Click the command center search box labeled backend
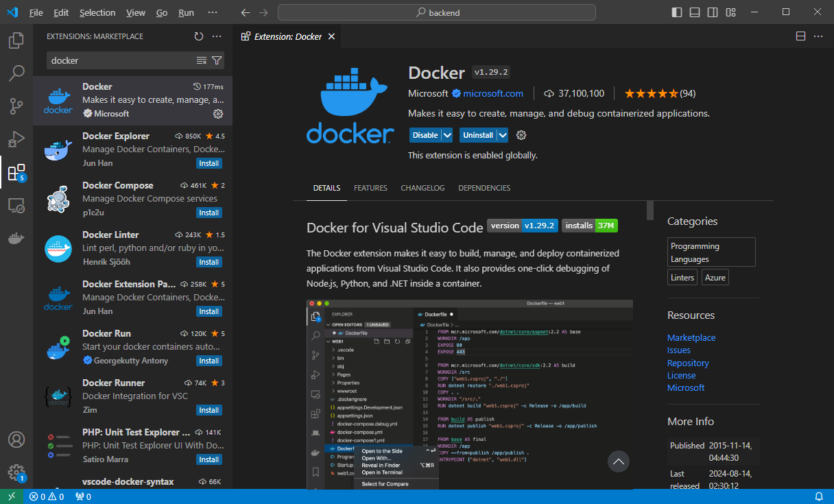 [x=437, y=12]
